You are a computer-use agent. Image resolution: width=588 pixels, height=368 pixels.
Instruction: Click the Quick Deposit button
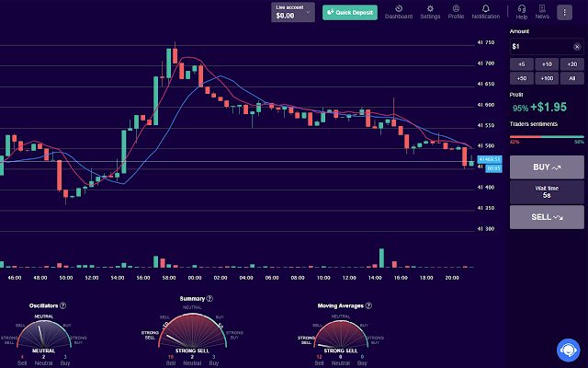tap(350, 12)
